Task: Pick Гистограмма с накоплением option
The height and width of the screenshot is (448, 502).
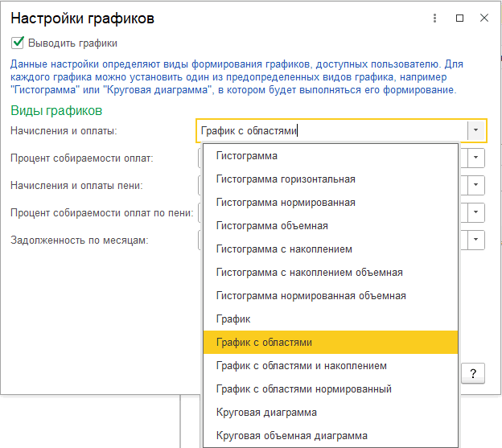Action: pyautogui.click(x=331, y=249)
